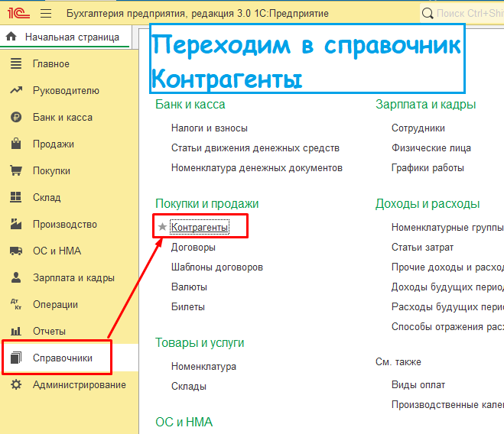This screenshot has width=504, height=434.
Task: Click the person icon for Зарплата и кадры
Action: point(16,277)
